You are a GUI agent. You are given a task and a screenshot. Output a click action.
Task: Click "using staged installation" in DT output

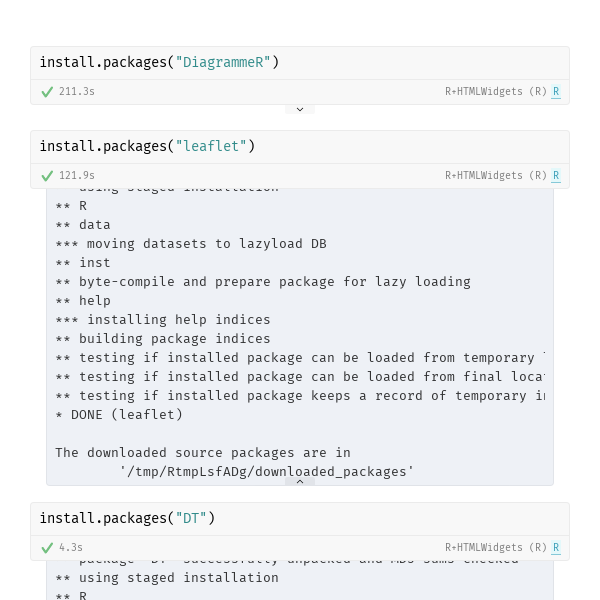pos(178,577)
